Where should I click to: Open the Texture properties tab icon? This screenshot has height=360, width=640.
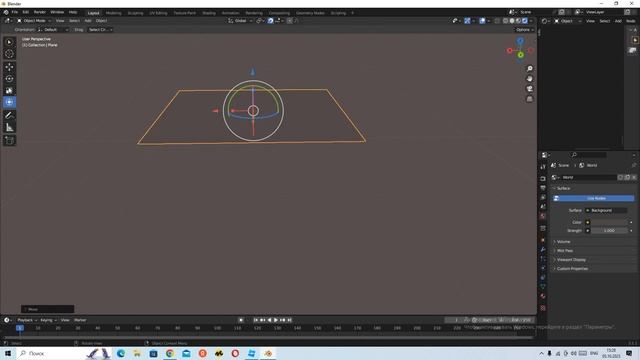543,308
